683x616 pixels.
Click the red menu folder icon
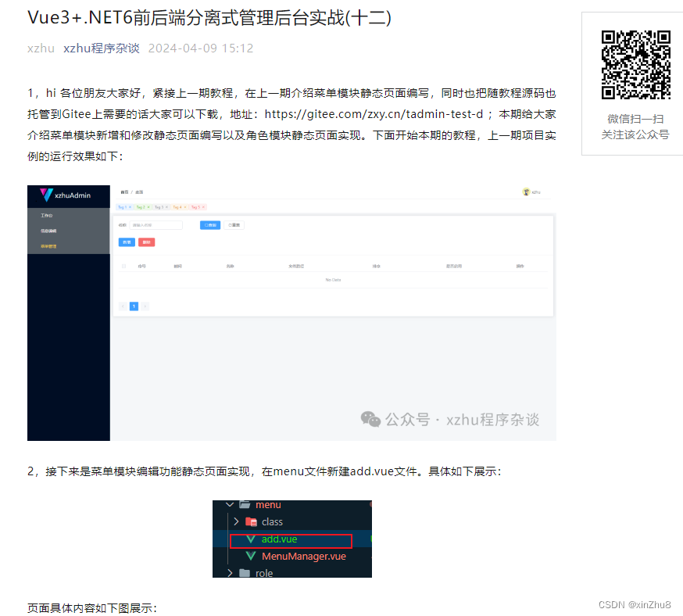coord(245,505)
